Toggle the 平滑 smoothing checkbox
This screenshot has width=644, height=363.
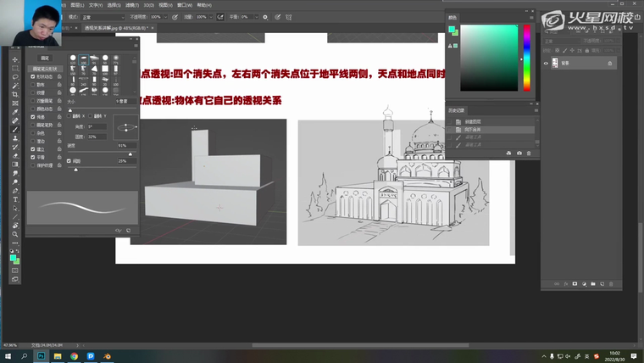click(32, 157)
